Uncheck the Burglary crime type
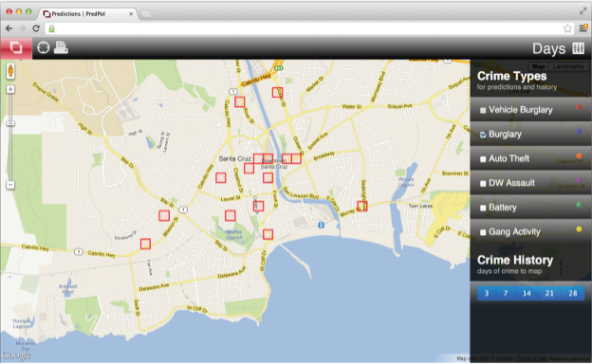Image resolution: width=592 pixels, height=364 pixels. click(x=483, y=135)
